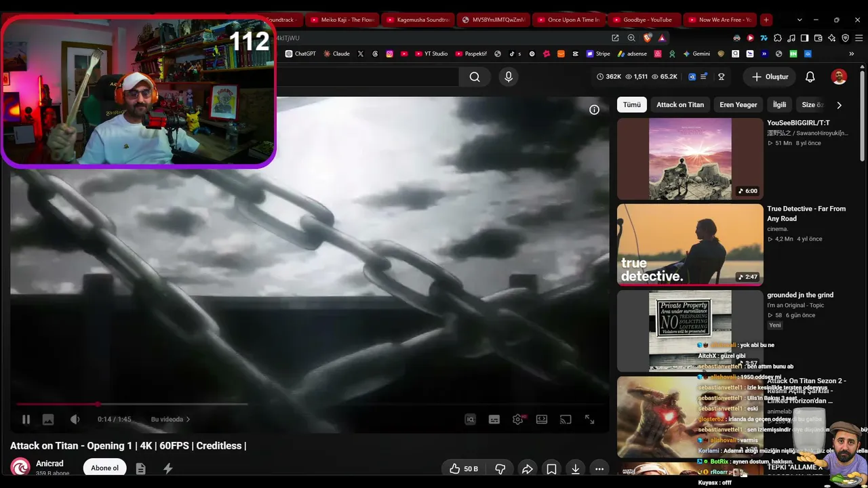868x488 pixels.
Task: Open the account profile avatar menu
Action: pyautogui.click(x=839, y=77)
